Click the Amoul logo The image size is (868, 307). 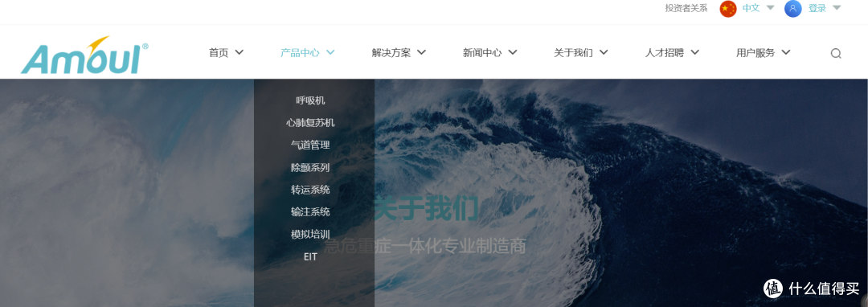[84, 55]
